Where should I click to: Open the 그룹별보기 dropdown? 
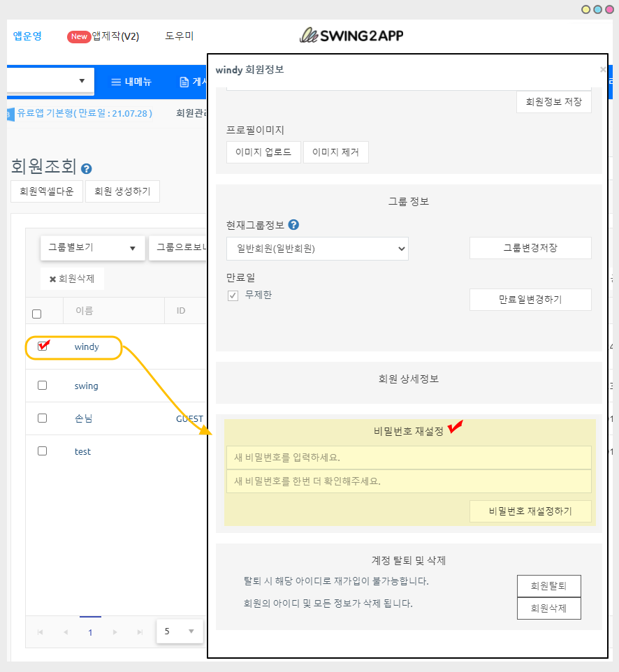pos(92,247)
